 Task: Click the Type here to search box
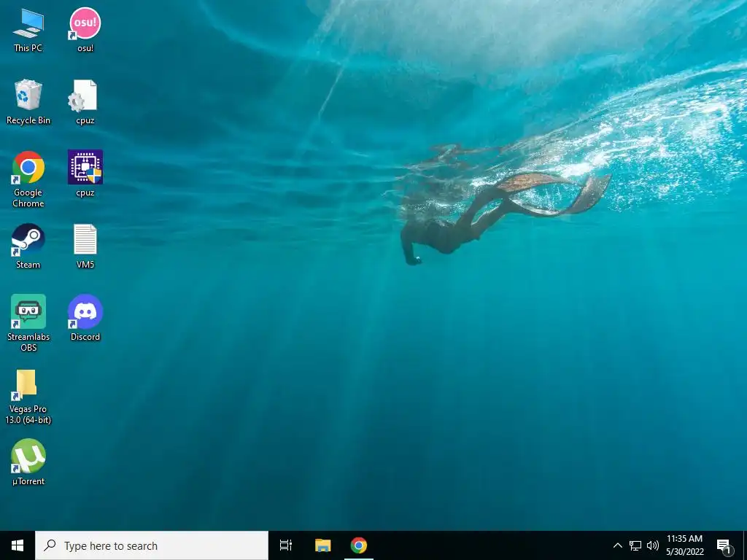152,545
